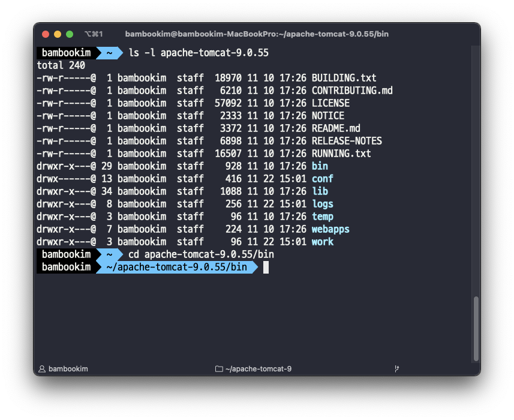This screenshot has width=514, height=420.
Task: Click the file size 57092
Action: point(228,103)
